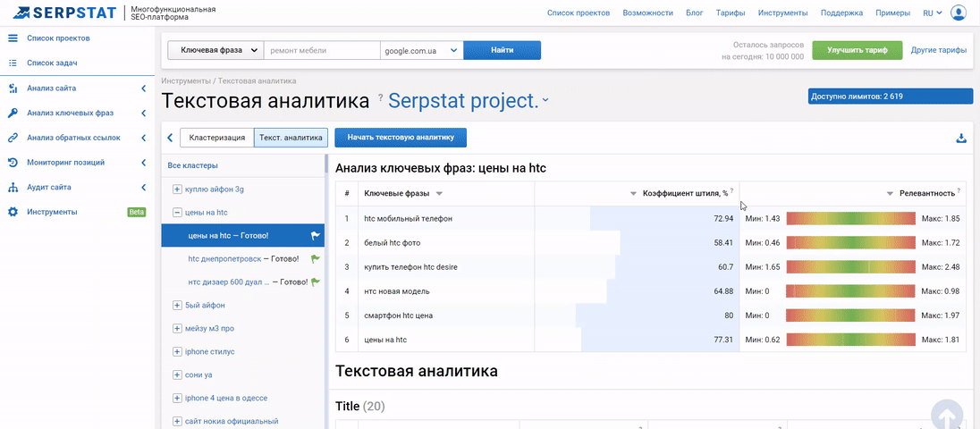Expand the куплю айфон 3g cluster
This screenshot has height=429, width=980.
click(x=177, y=189)
